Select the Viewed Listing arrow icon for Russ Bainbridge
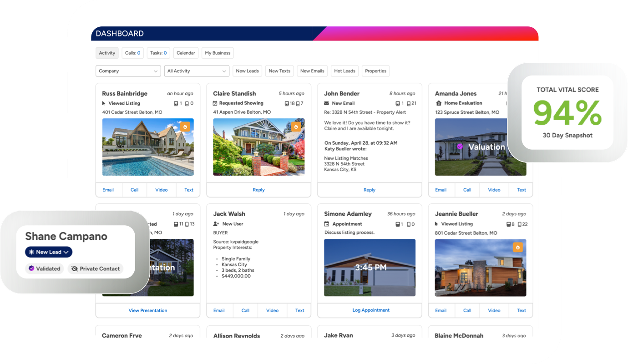This screenshot has width=628, height=364. coord(104,103)
